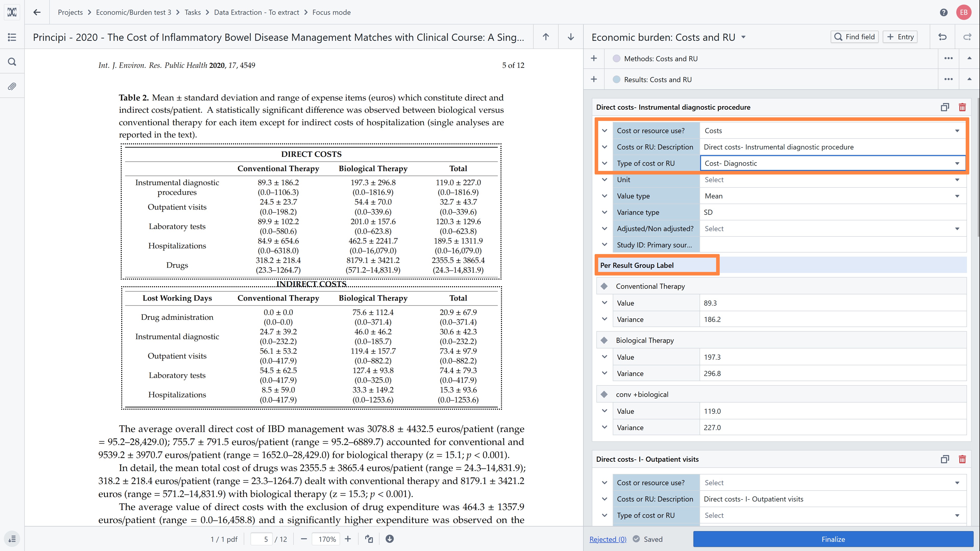Navigate to Data Extraction - To extract breadcrumb
Viewport: 980px width, 551px height.
pos(256,12)
